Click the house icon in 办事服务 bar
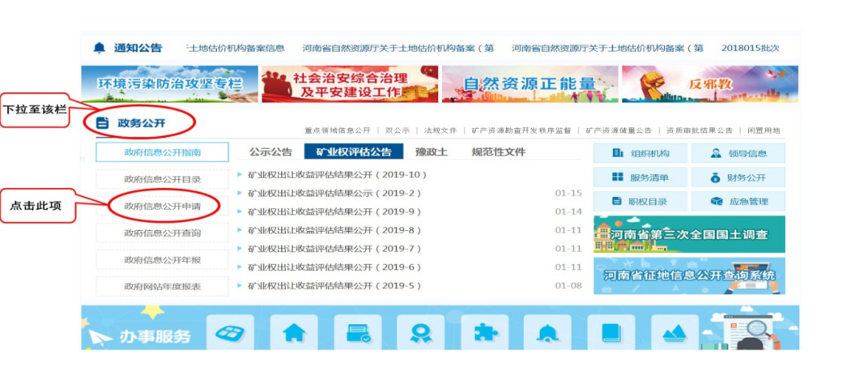868x376 pixels. coord(293,332)
